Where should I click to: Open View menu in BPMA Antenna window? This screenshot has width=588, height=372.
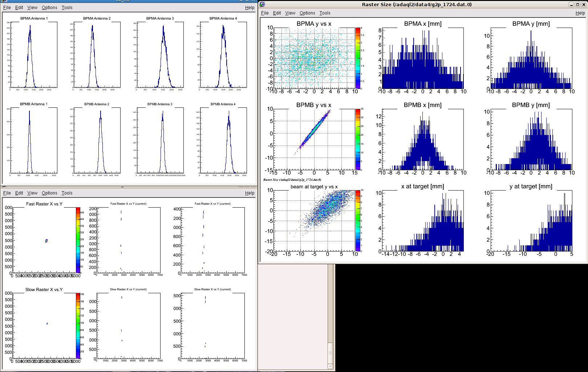[x=32, y=7]
